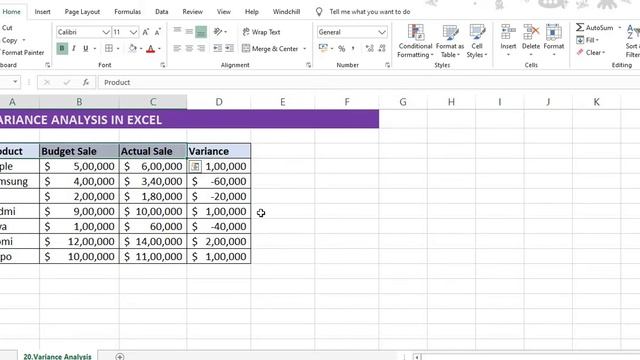Viewport: 640px width, 360px height.
Task: Apply Accounting number format icon
Action: [323, 49]
